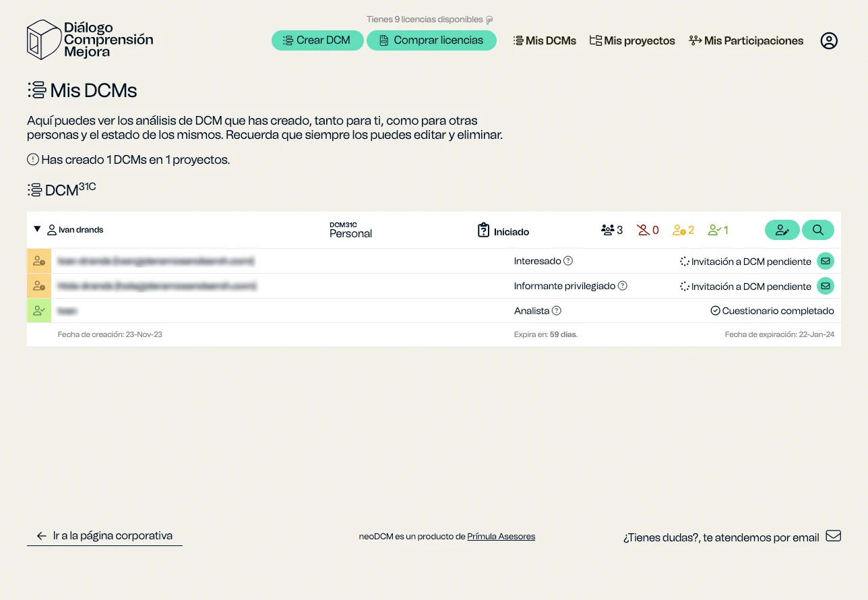The image size is (868, 600).
Task: Click the total participants icon showing 3
Action: click(x=607, y=229)
